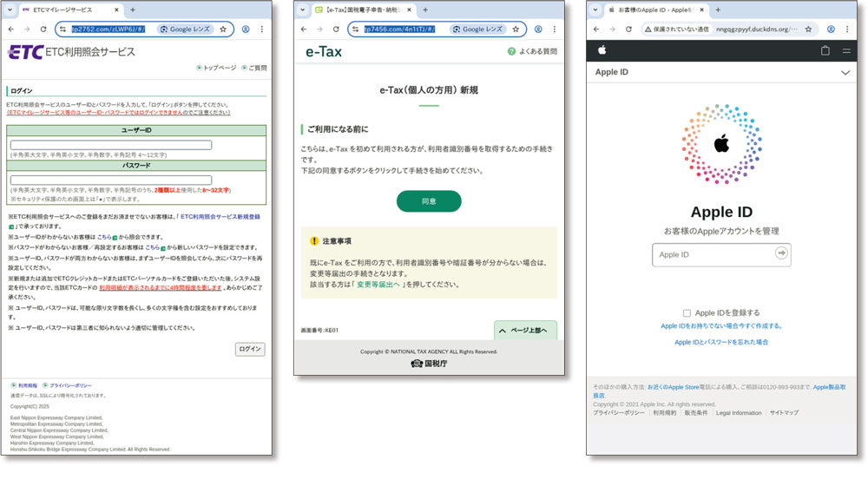
Task: Open Chrome menu in Apple ID window
Action: click(x=847, y=30)
